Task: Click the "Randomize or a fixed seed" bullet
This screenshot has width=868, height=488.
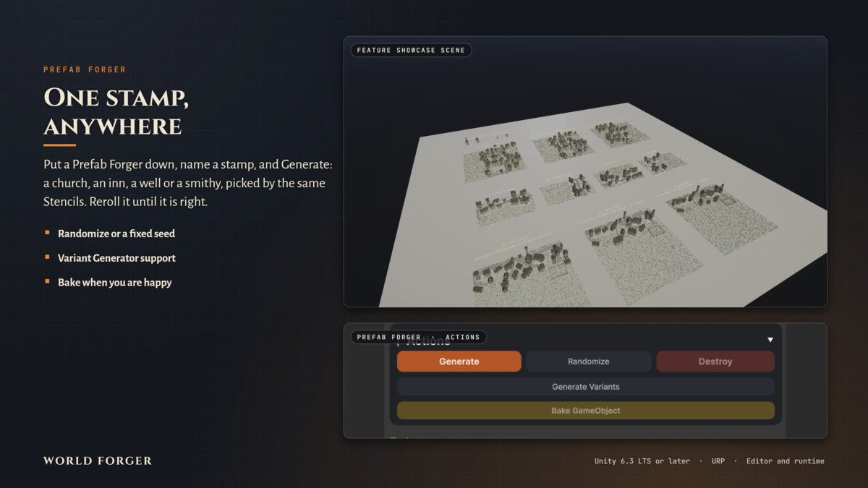Action: coord(116,234)
